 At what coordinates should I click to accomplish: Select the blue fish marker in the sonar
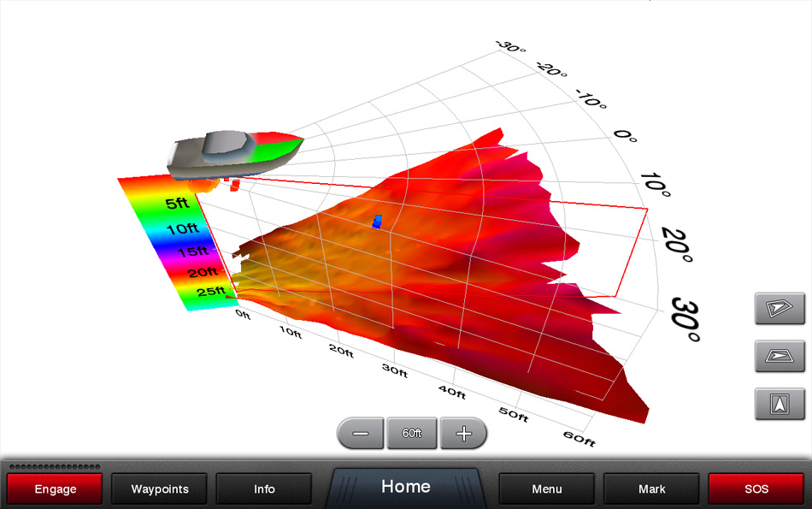point(375,222)
